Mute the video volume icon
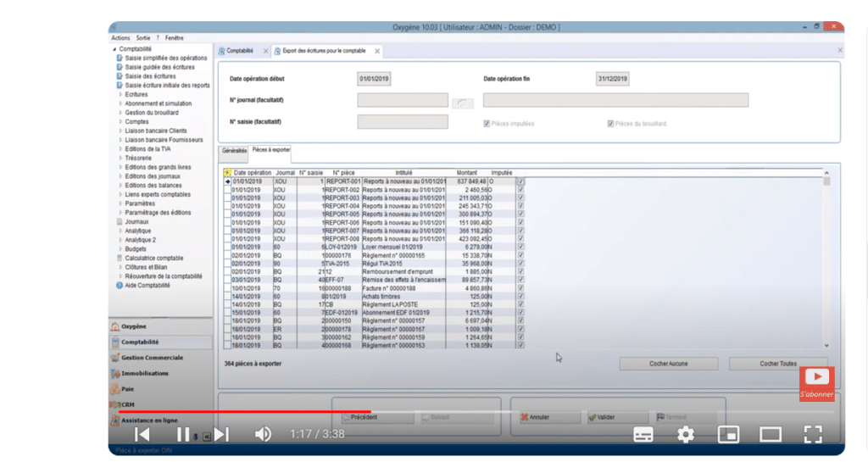 pyautogui.click(x=263, y=434)
